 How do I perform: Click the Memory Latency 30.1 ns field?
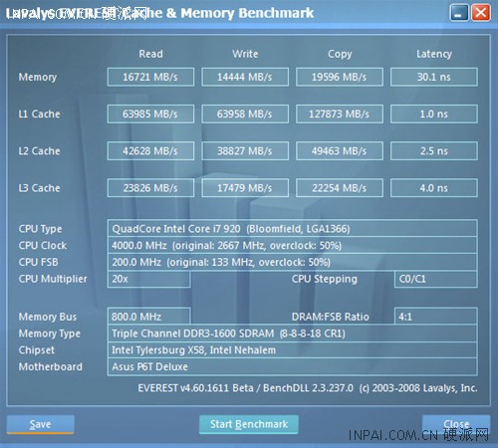click(x=434, y=77)
